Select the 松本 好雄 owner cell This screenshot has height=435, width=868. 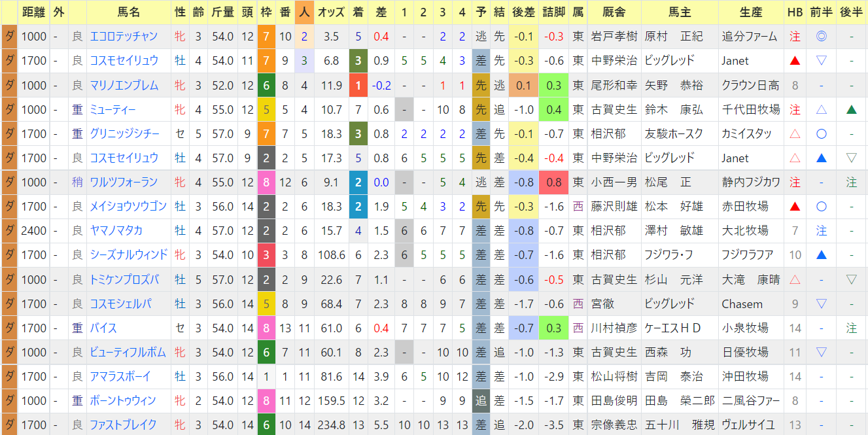tap(680, 207)
